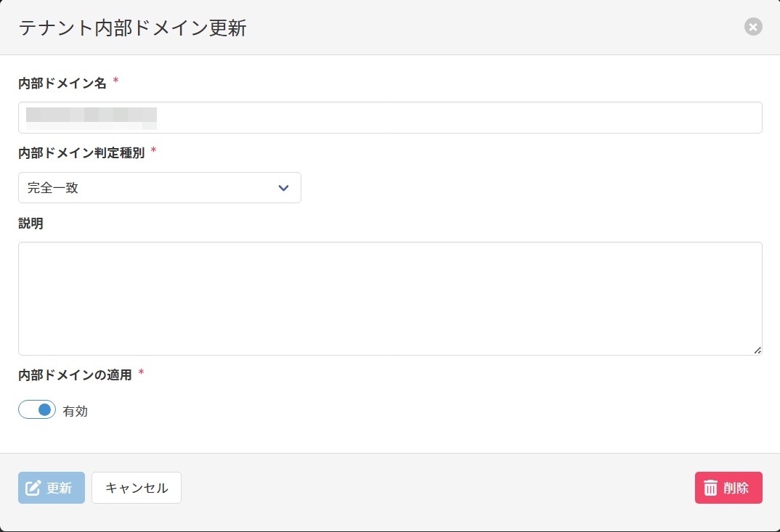The width and height of the screenshot is (780, 532).
Task: Click the 有効 label beside the switch
Action: click(x=75, y=411)
